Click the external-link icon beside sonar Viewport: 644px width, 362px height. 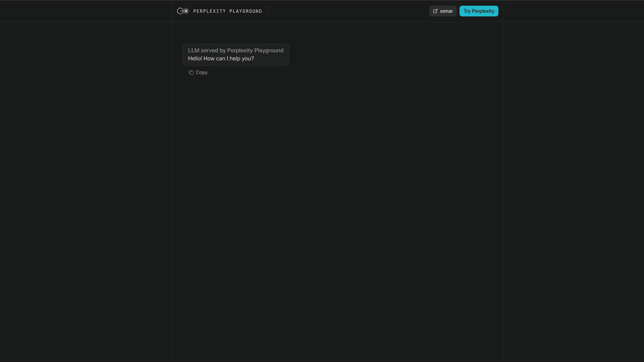435,11
